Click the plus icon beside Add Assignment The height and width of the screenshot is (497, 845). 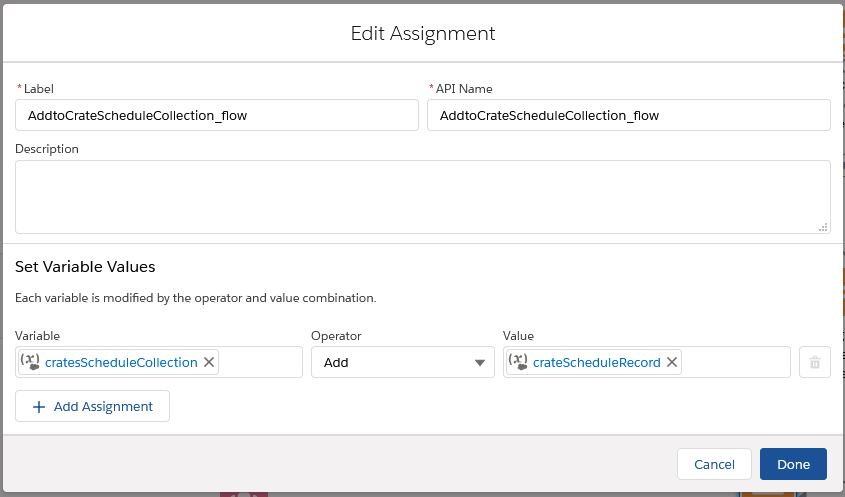click(39, 406)
